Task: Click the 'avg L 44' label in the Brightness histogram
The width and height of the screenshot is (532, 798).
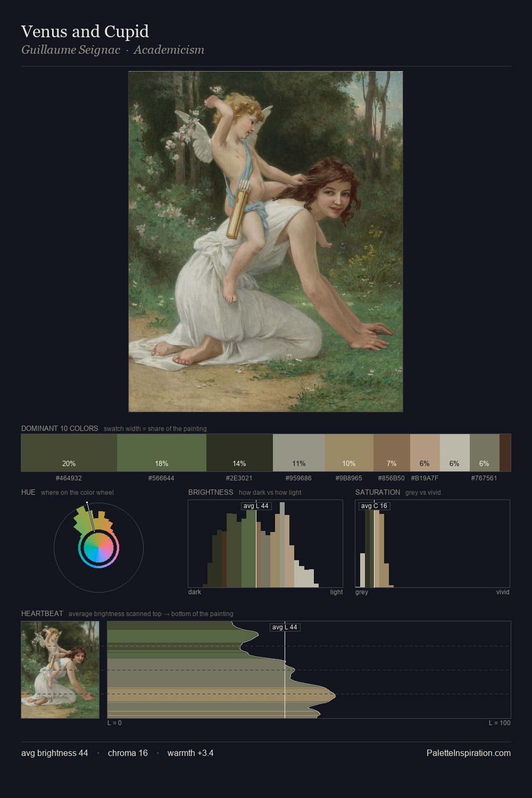Action: click(256, 506)
